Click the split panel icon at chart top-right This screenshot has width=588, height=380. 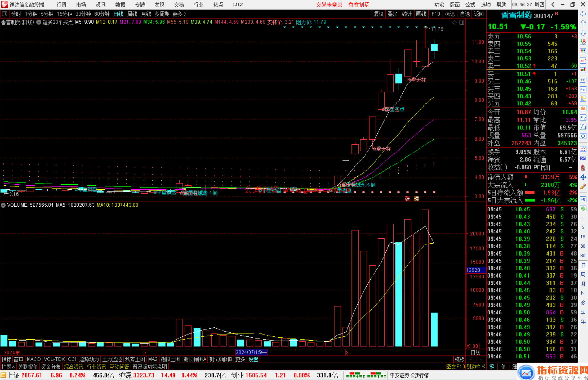(462, 22)
